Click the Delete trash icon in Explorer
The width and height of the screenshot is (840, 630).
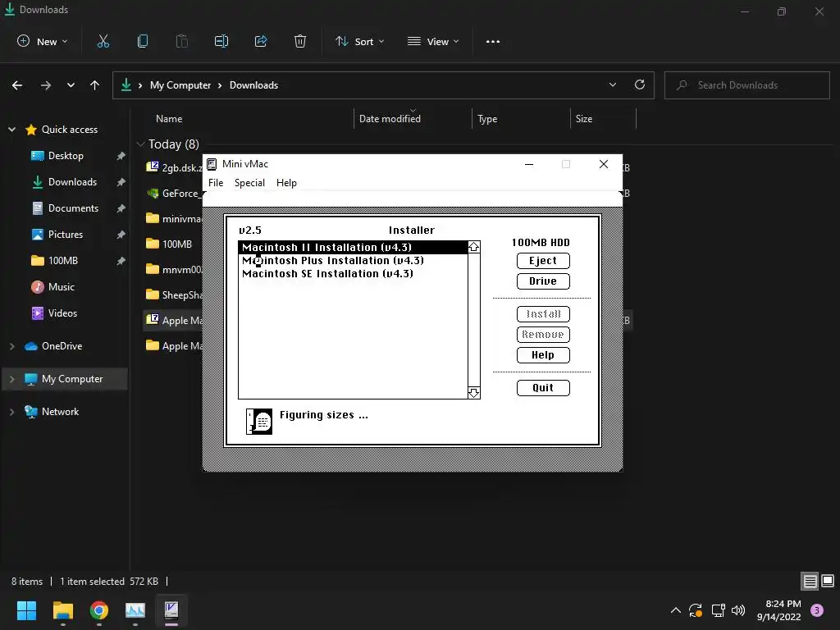coord(300,41)
